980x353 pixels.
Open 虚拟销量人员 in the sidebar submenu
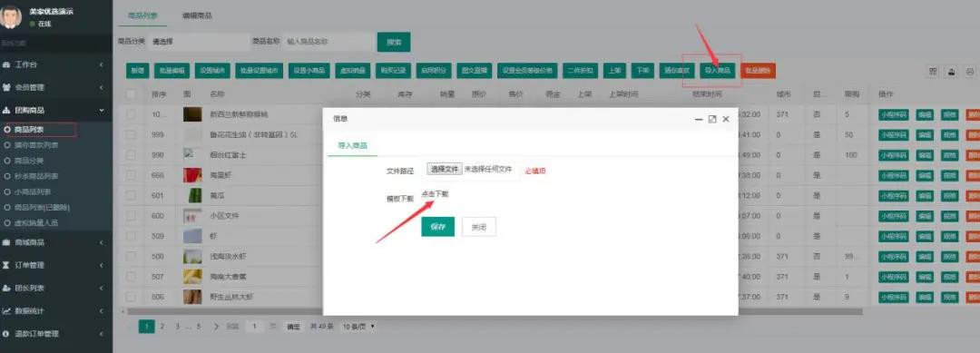tap(35, 222)
